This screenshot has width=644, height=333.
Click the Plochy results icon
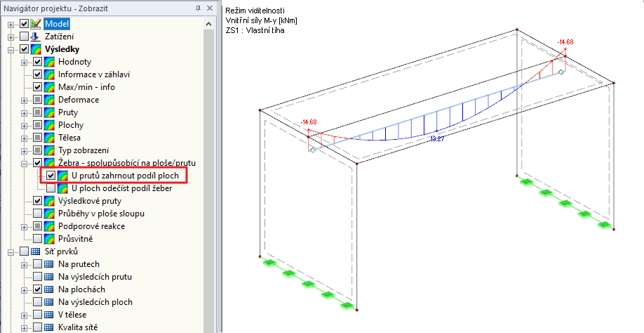point(49,125)
